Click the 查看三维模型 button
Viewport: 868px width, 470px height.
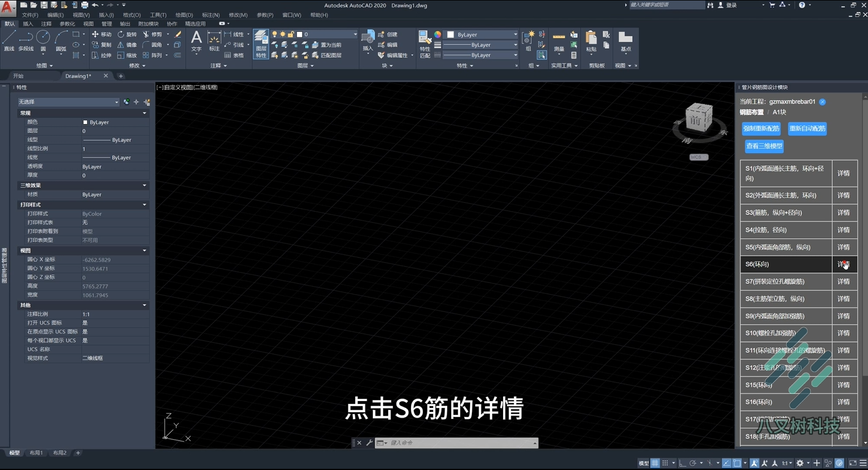tap(764, 146)
